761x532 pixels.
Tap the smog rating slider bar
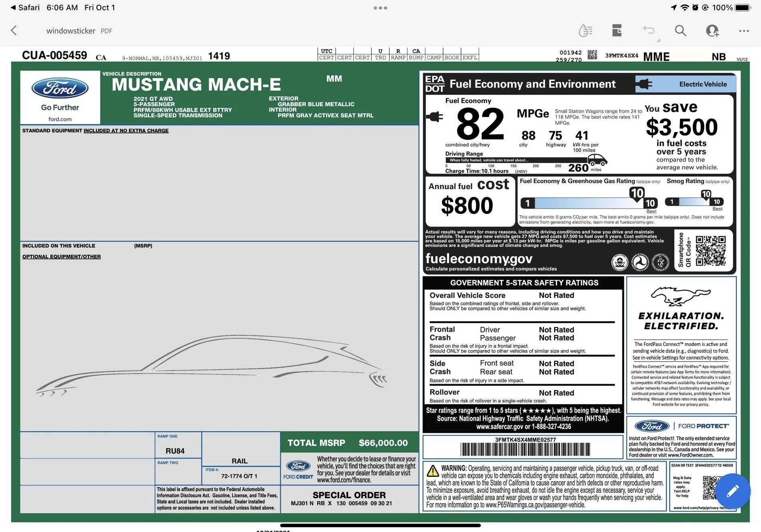pos(694,202)
